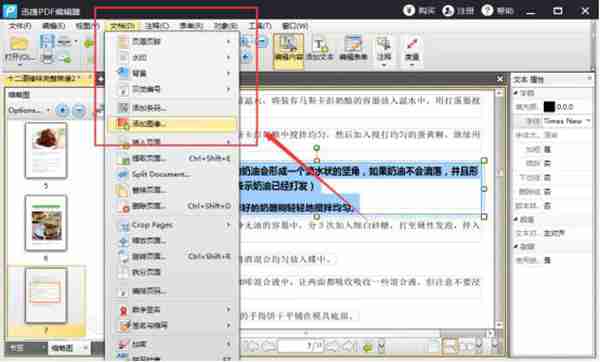The height and width of the screenshot is (362, 600).
Task: Click the open folder icon in toolbar
Action: tap(18, 43)
